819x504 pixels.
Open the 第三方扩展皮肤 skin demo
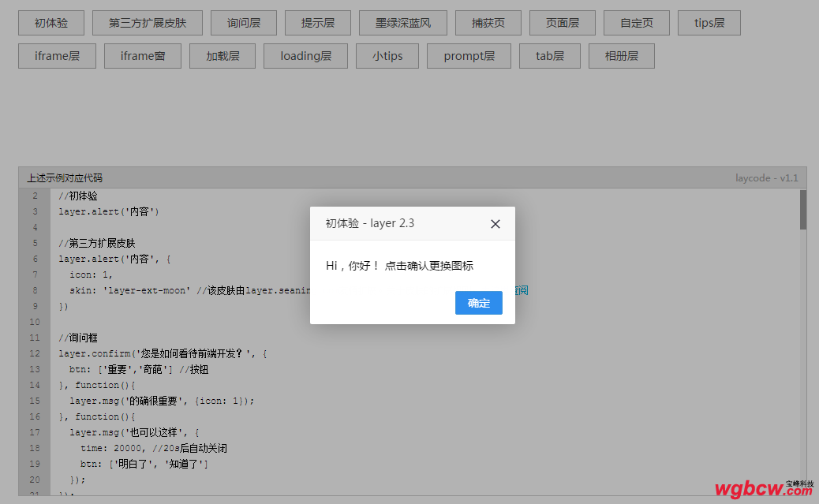tap(148, 23)
